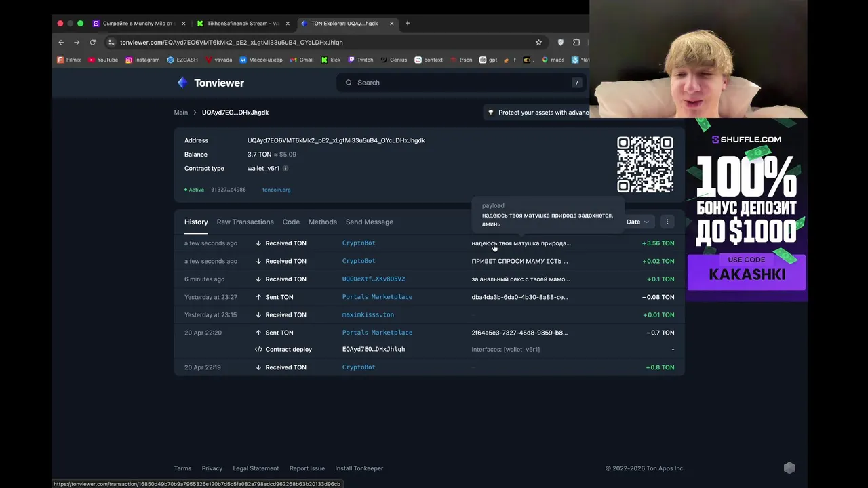Click the wallet QR code
Image resolution: width=868 pixels, height=488 pixels.
(645, 165)
